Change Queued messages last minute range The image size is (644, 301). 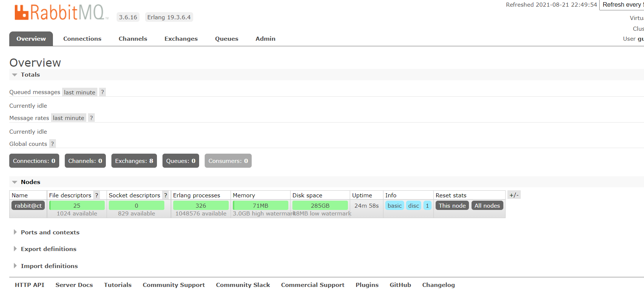(x=80, y=92)
